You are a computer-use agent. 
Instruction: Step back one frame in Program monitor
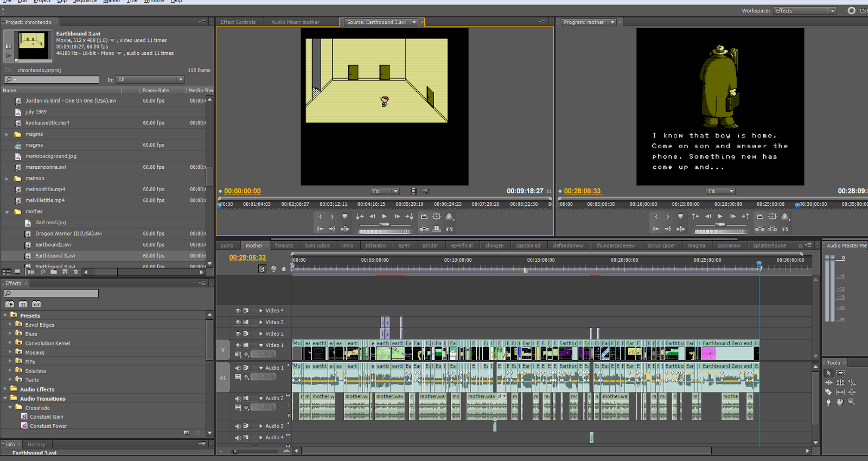[708, 217]
